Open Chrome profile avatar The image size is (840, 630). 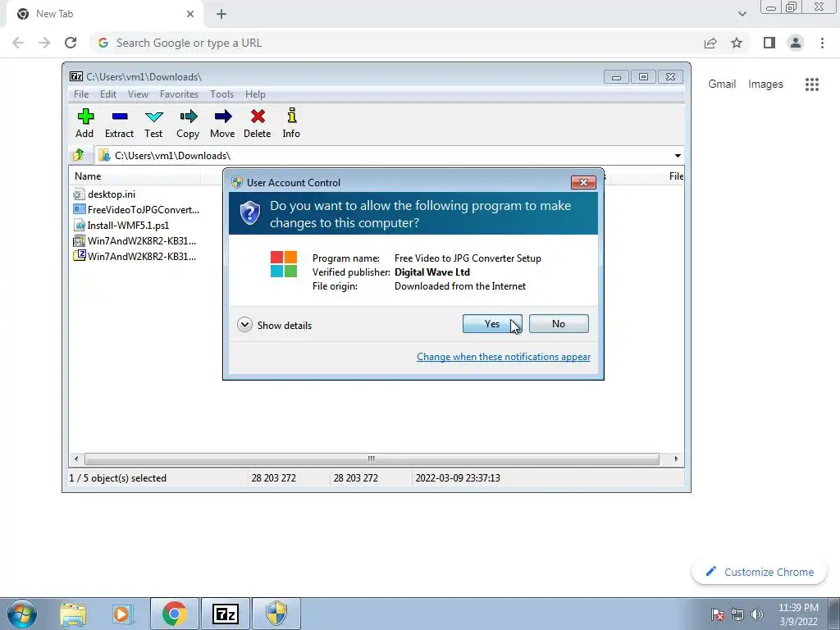[x=796, y=43]
